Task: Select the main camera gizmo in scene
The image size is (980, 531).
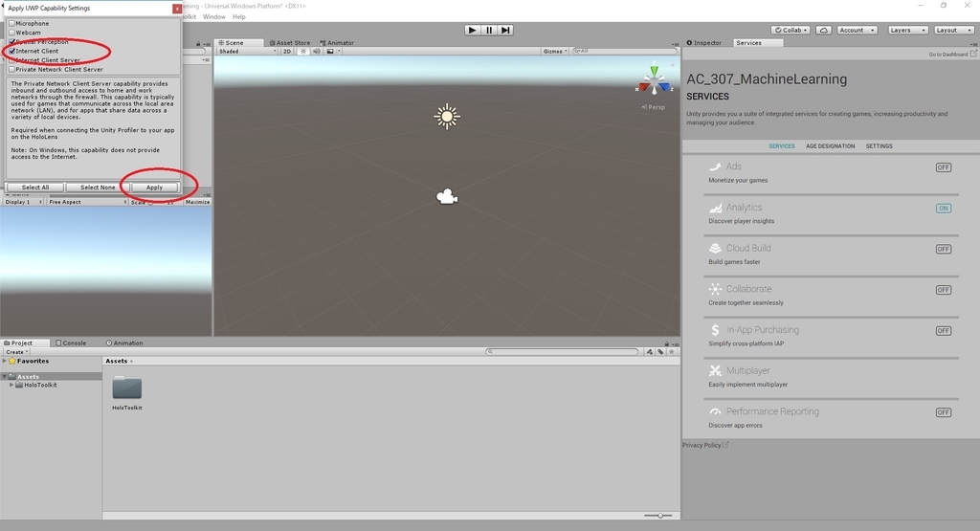Action: (x=446, y=197)
